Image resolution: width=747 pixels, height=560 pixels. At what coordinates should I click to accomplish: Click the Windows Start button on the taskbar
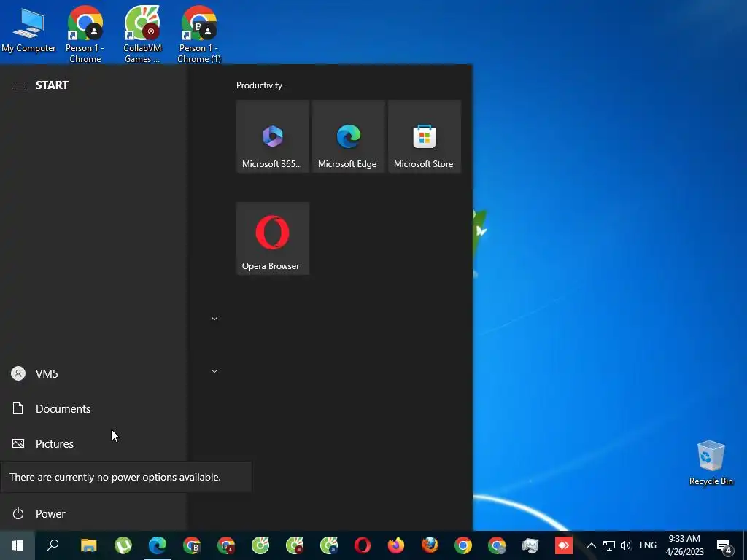click(18, 545)
